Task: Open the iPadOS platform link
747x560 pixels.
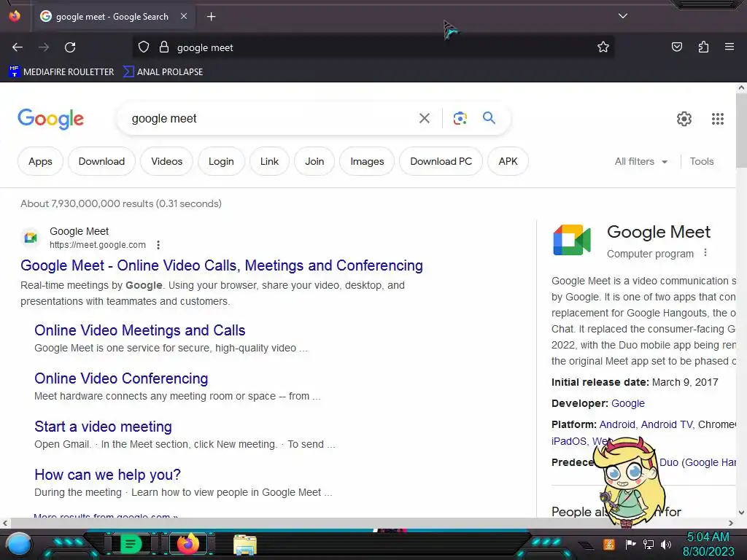Action: (x=569, y=441)
